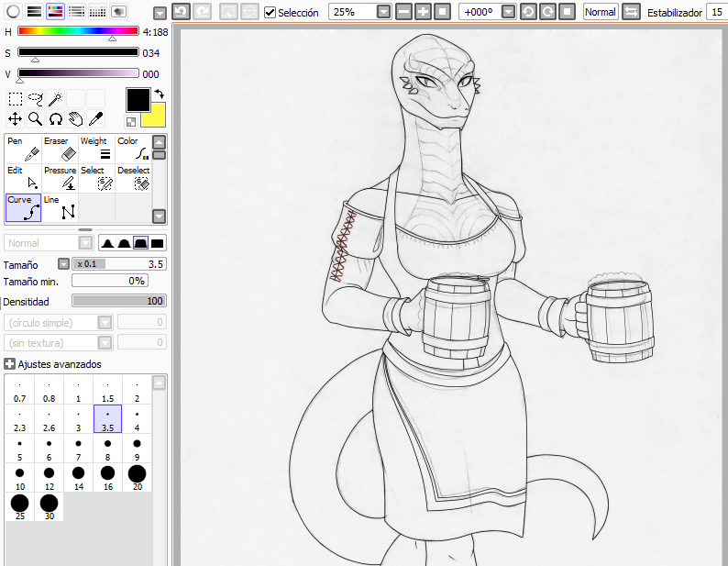Toggle the swatches panel

[97, 11]
